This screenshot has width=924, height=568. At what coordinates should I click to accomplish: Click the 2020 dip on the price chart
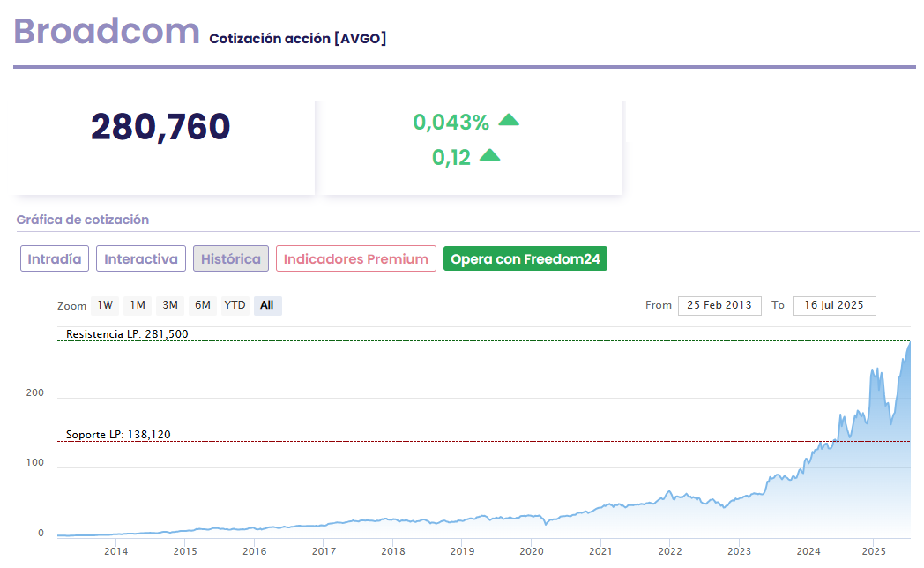coord(546,523)
